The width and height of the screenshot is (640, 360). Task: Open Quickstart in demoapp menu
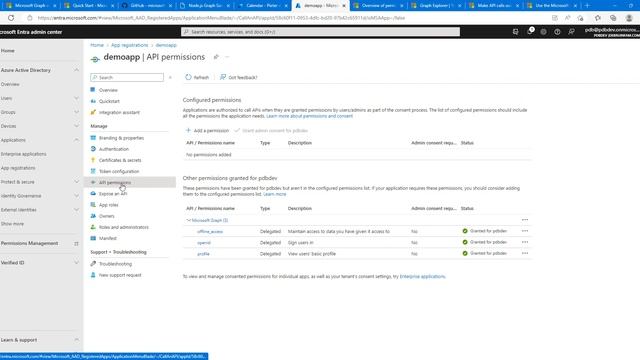coord(109,101)
